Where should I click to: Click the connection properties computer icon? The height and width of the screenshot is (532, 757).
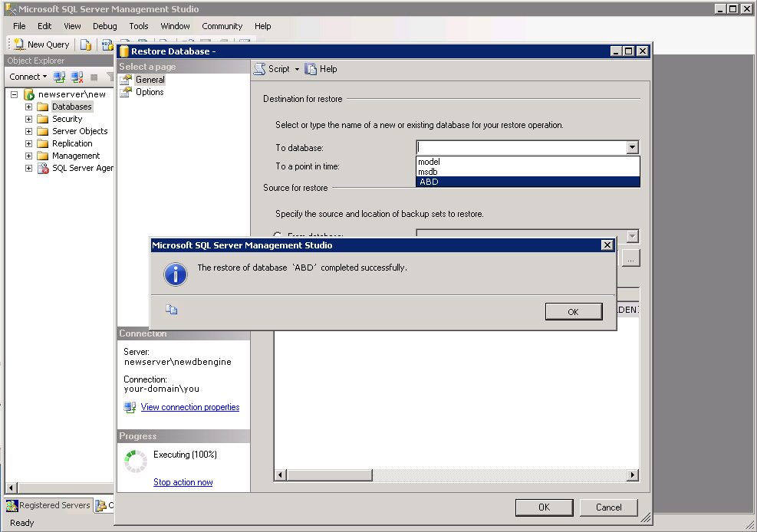[130, 408]
